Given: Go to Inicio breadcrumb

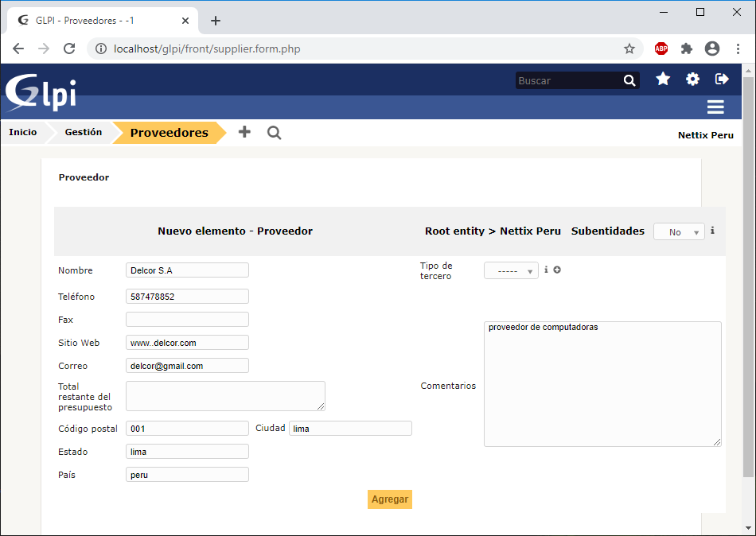Looking at the screenshot, I should [23, 132].
